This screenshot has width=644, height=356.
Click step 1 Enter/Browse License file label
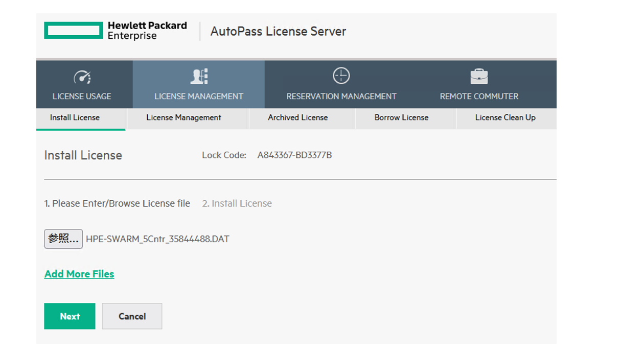(118, 203)
